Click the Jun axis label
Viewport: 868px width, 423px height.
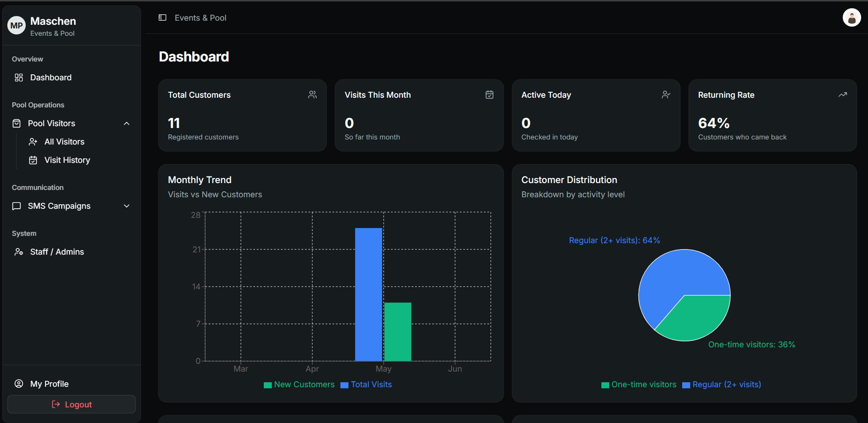point(455,369)
